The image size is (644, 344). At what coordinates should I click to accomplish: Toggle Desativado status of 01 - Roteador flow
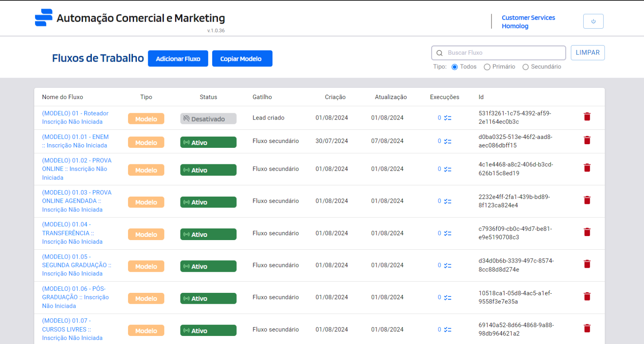tap(208, 119)
